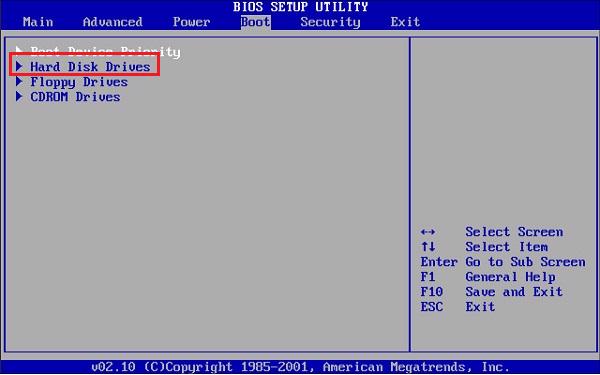The width and height of the screenshot is (600, 375).
Task: Go to the Security tab
Action: tap(330, 22)
